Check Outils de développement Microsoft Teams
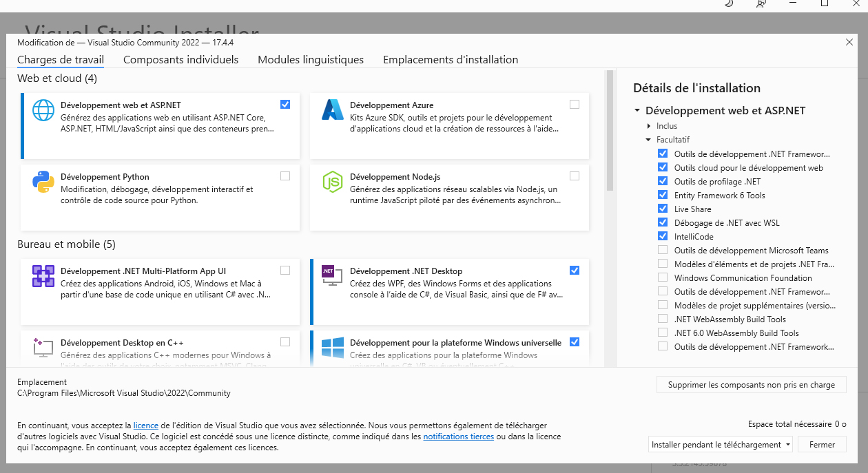868x473 pixels. (663, 250)
